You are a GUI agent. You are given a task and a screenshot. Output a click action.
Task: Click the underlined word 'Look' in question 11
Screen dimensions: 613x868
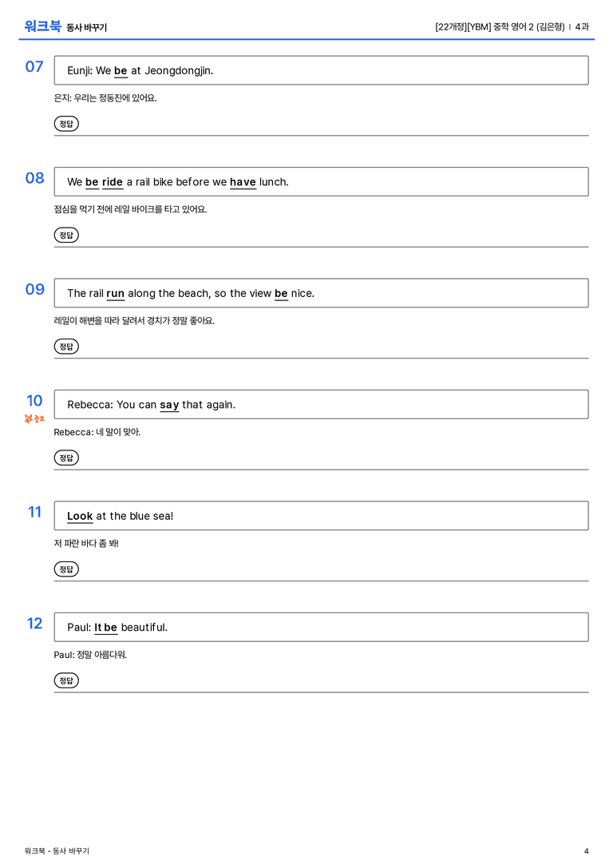pyautogui.click(x=80, y=516)
